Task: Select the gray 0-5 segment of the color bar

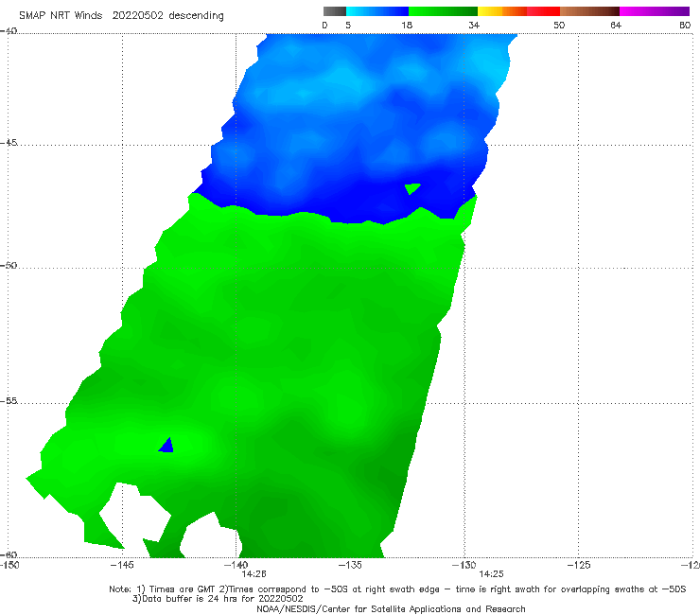Action: click(x=335, y=11)
